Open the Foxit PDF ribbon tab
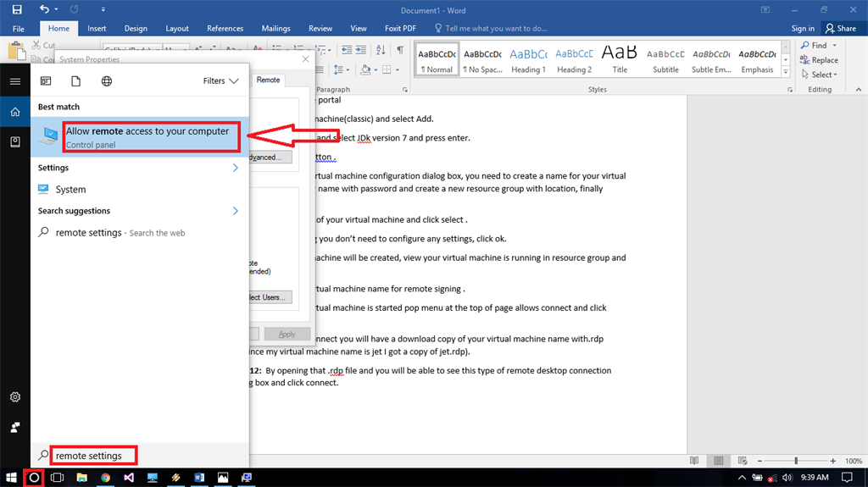Viewport: 868px width, 487px height. pos(400,28)
